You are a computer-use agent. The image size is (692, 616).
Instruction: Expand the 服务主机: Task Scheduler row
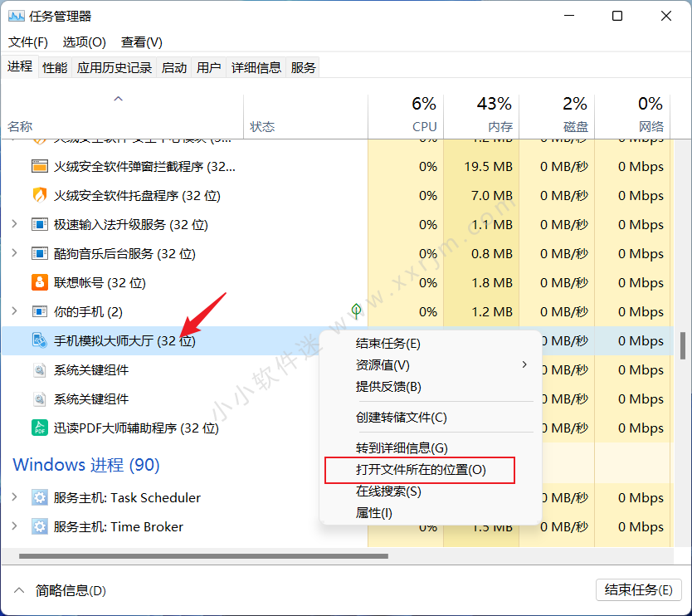point(15,496)
